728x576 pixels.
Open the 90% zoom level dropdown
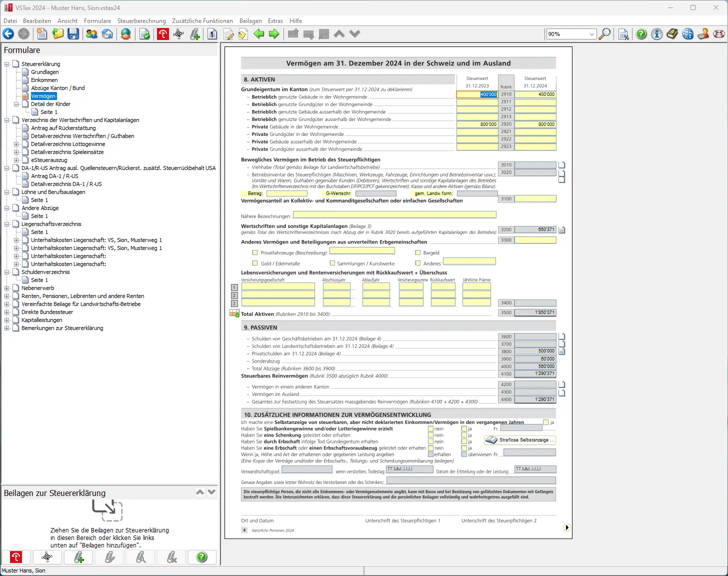tap(592, 34)
